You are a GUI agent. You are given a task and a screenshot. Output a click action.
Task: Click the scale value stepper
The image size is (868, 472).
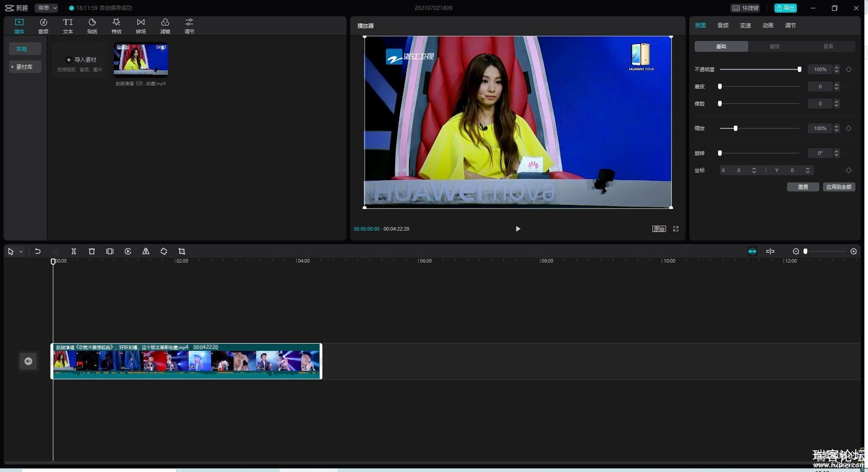click(836, 128)
